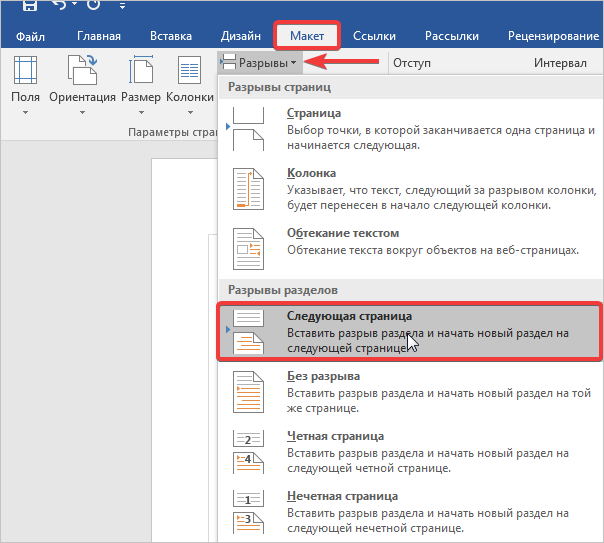Open the Колонки columns icon
604x543 pixels.
click(190, 72)
